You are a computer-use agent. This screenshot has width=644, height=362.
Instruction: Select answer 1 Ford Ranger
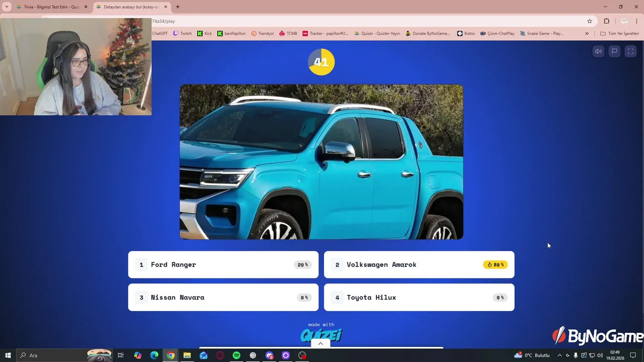pos(223,264)
